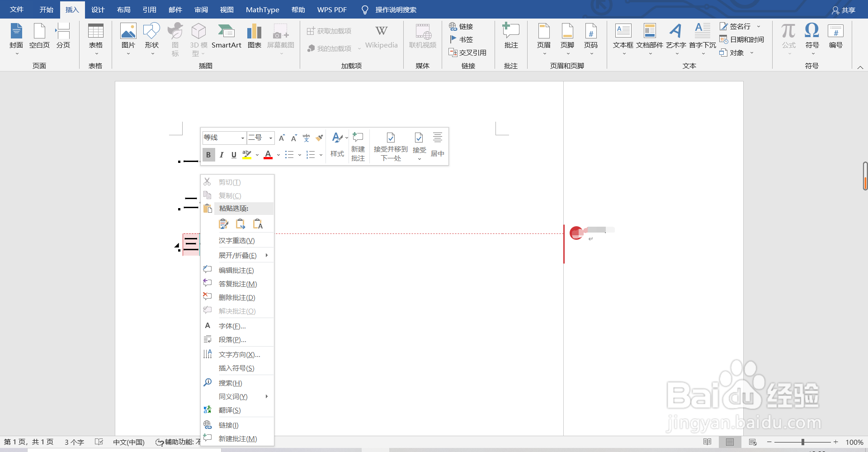Expand the numbered list dropdown arrow
The width and height of the screenshot is (868, 452).
click(x=321, y=155)
